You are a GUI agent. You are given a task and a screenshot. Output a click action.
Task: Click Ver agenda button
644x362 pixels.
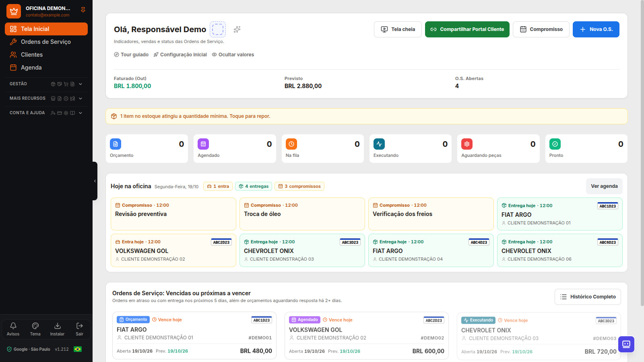point(604,186)
